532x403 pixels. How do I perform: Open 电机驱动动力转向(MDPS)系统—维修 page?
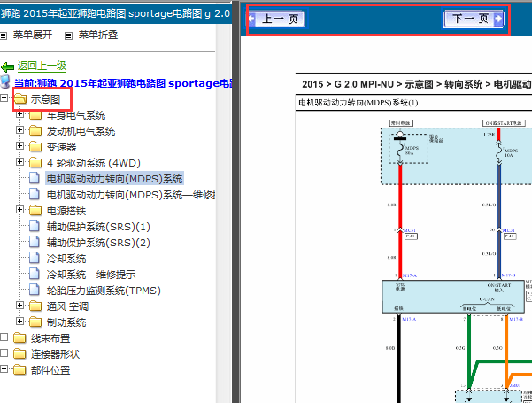point(131,195)
